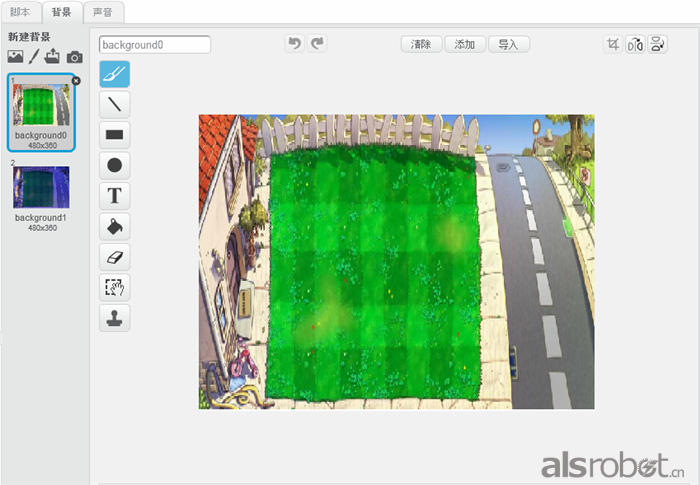Viewport: 700px width, 485px height.
Task: Choose backdrop from library icon
Action: coord(15,57)
